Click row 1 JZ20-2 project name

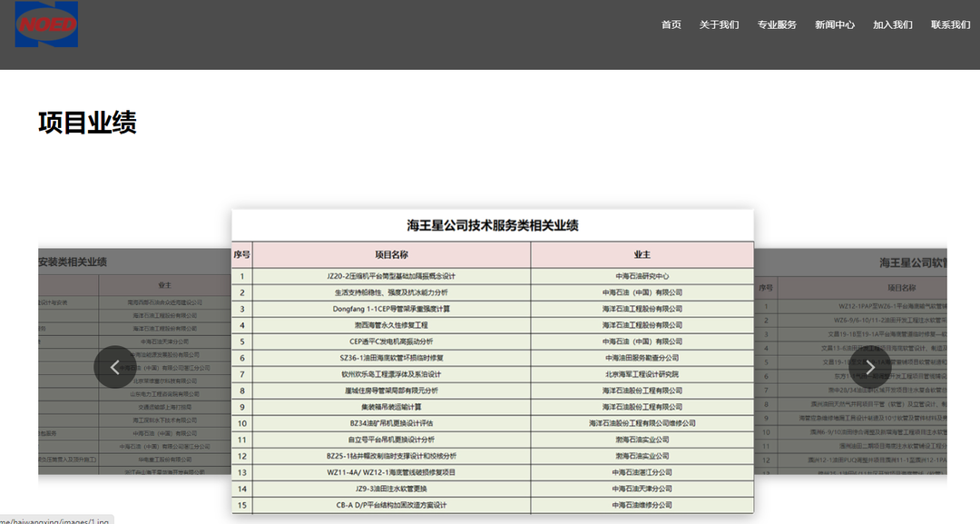coord(391,276)
